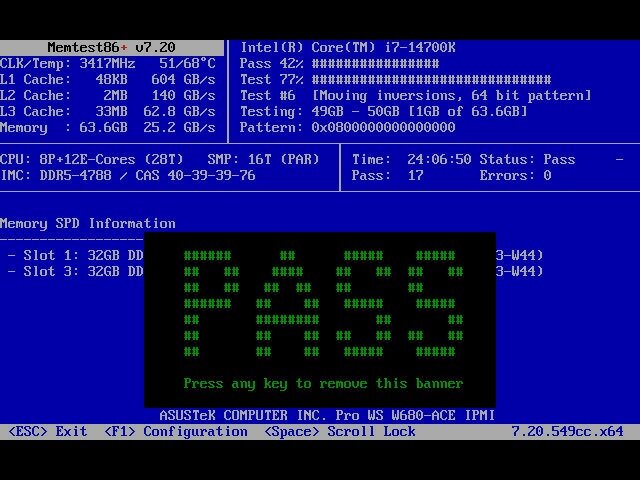640x480 pixels.
Task: Click ASUSTeK COMPUTER INC. Pro WS W680-ACE IPMI
Action: (x=327, y=416)
